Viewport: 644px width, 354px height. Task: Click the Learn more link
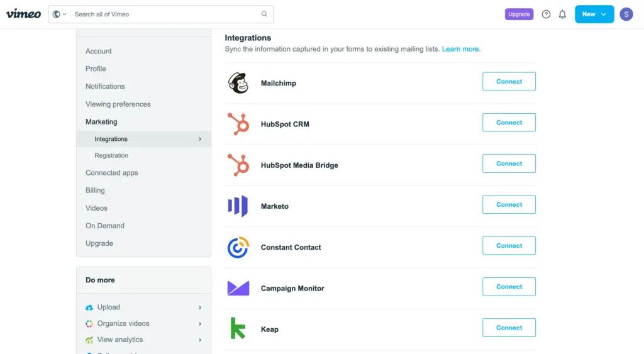click(x=460, y=49)
